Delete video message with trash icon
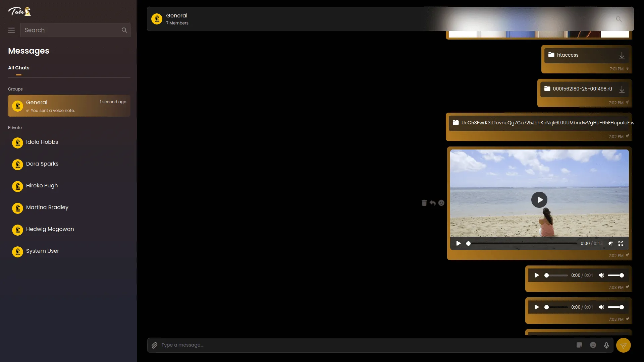Screen dimensions: 644x362 424,203
